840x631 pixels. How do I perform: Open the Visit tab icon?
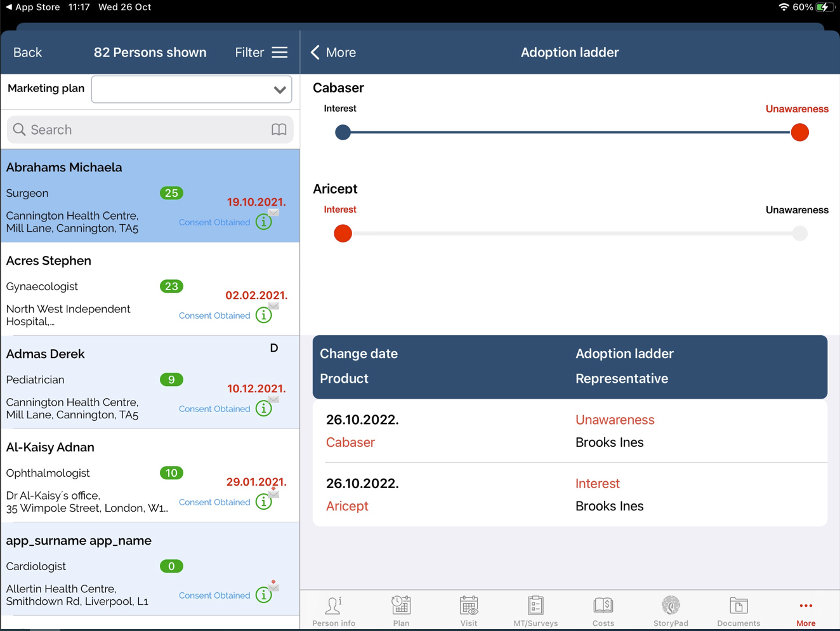469,606
